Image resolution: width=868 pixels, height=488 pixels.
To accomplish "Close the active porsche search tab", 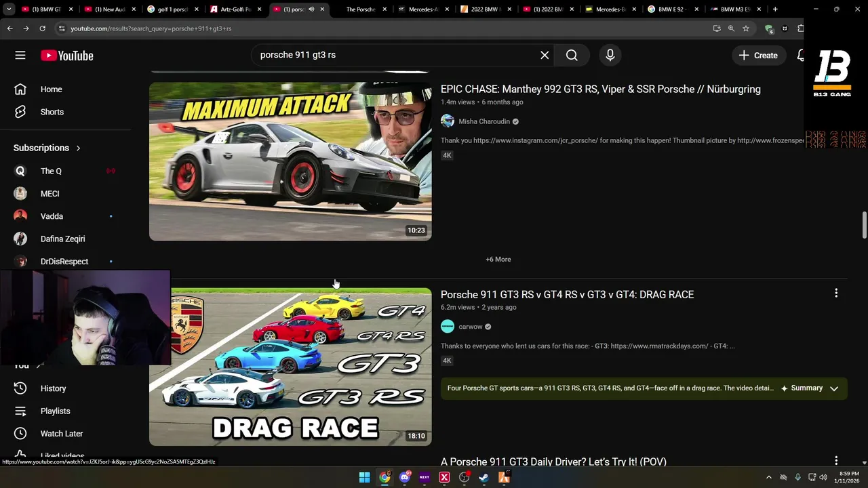I will pyautogui.click(x=322, y=9).
